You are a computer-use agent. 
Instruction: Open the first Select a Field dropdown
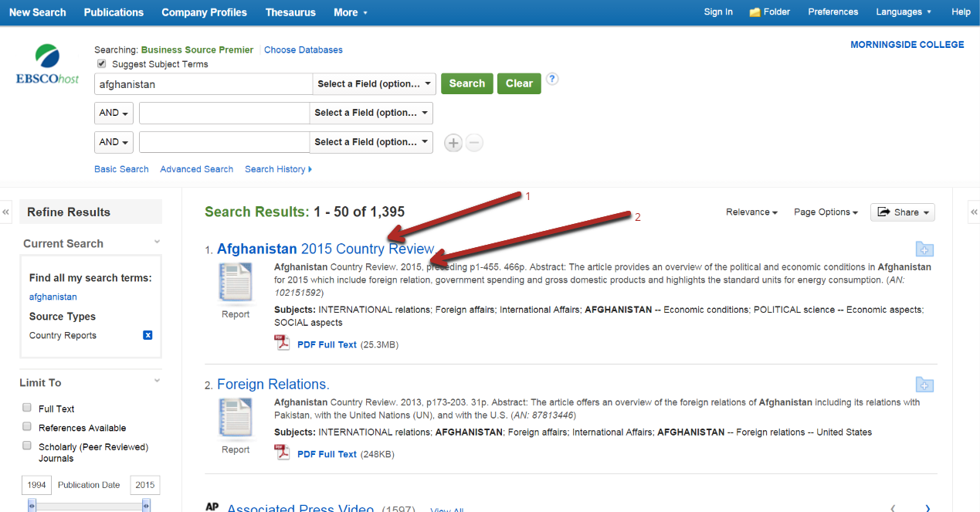[375, 84]
